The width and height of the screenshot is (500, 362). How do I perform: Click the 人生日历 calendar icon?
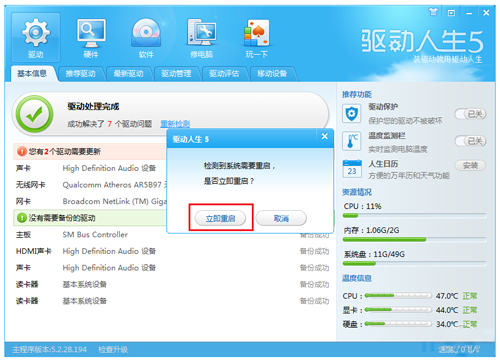click(x=352, y=169)
